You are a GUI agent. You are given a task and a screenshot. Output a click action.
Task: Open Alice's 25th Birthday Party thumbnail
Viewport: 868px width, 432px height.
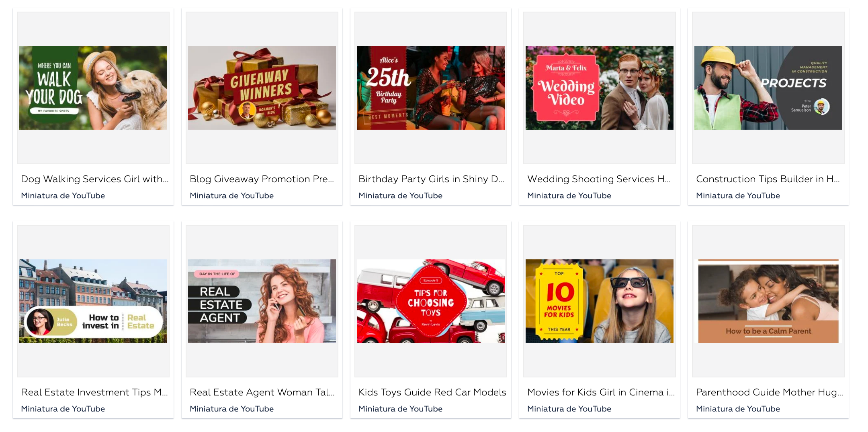tap(431, 88)
